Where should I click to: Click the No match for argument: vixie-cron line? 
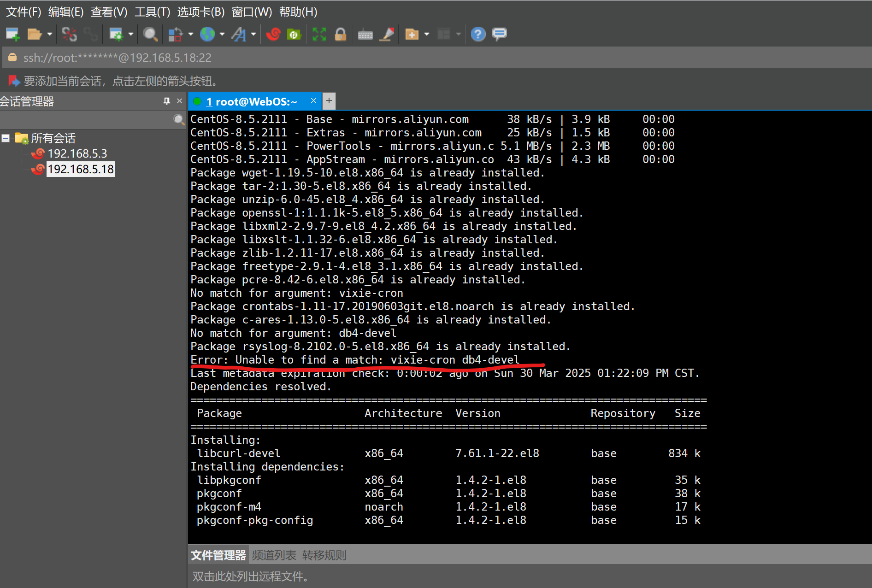297,293
